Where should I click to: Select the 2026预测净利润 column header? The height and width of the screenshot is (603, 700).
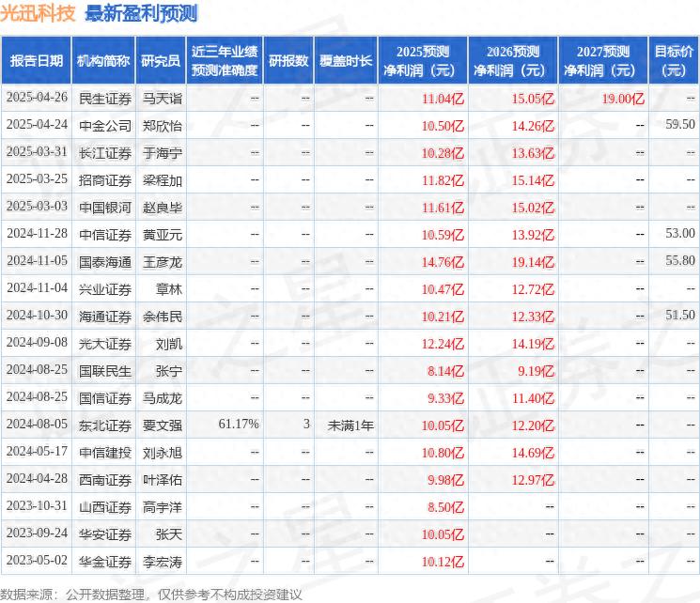[x=513, y=60]
